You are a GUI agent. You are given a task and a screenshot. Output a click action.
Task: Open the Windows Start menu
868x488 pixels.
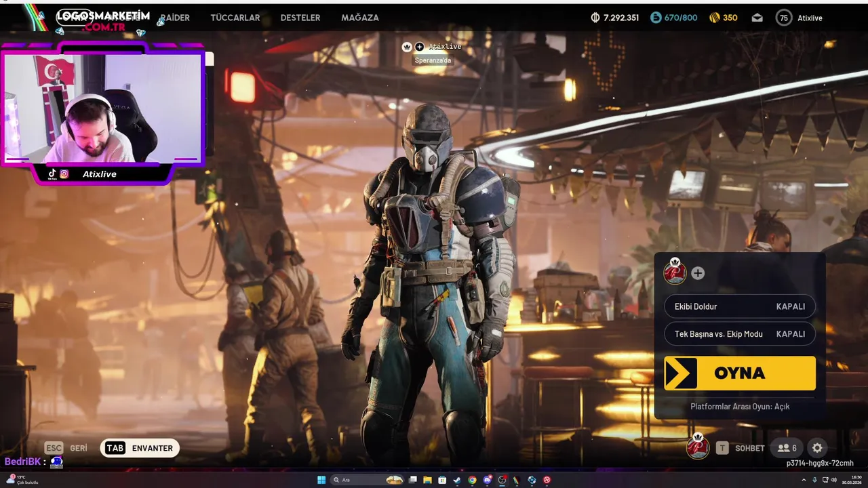[x=321, y=480]
